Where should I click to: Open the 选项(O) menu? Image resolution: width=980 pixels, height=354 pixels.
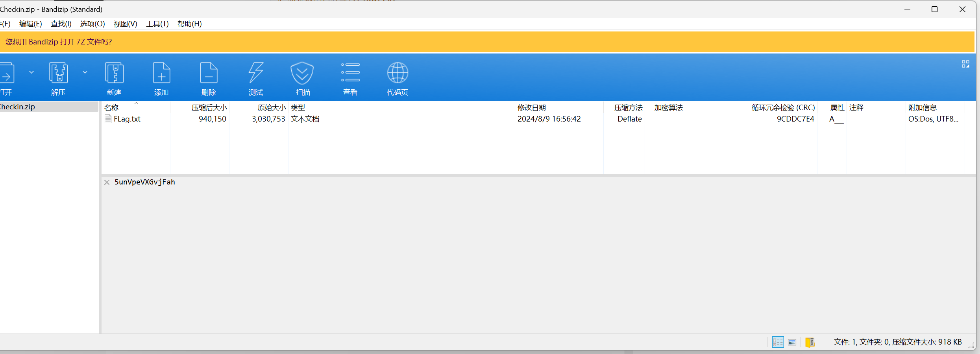click(92, 24)
